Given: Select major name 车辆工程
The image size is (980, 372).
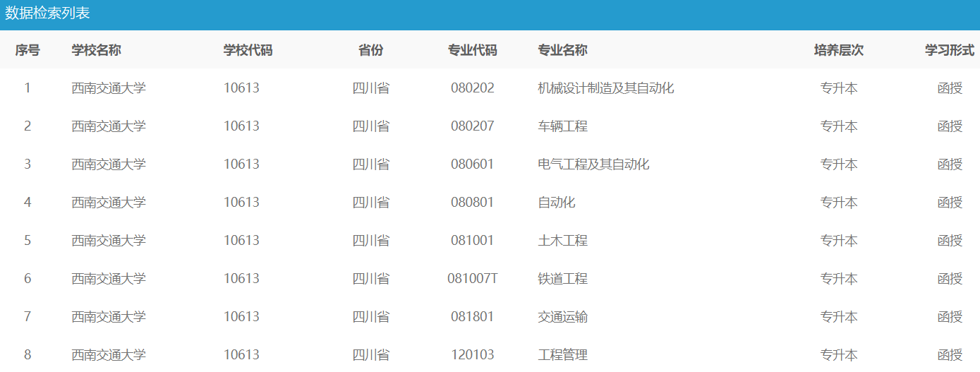Looking at the screenshot, I should 562,126.
